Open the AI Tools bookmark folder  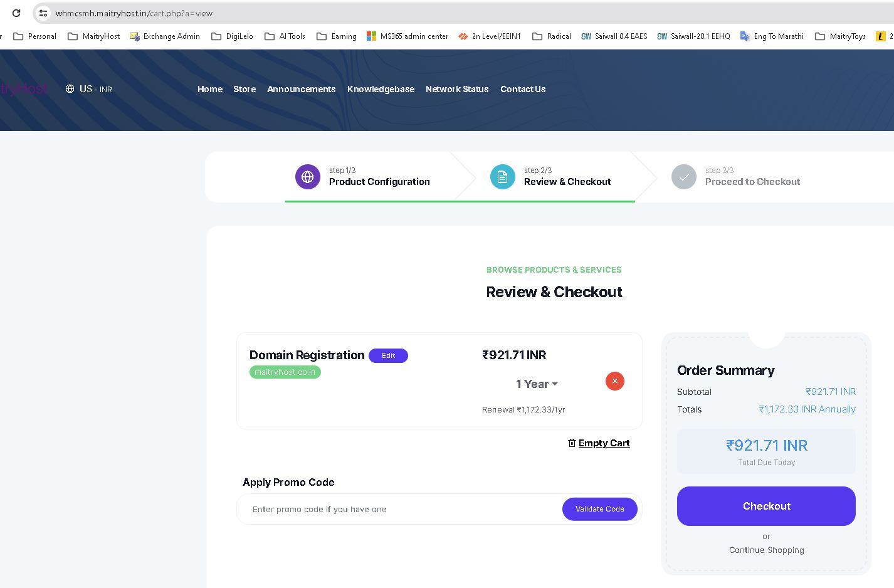285,36
